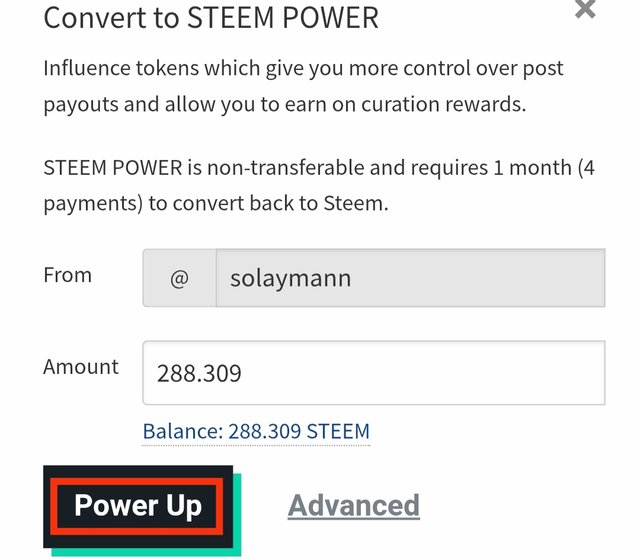Dismiss the dialog with the X icon

tap(585, 10)
